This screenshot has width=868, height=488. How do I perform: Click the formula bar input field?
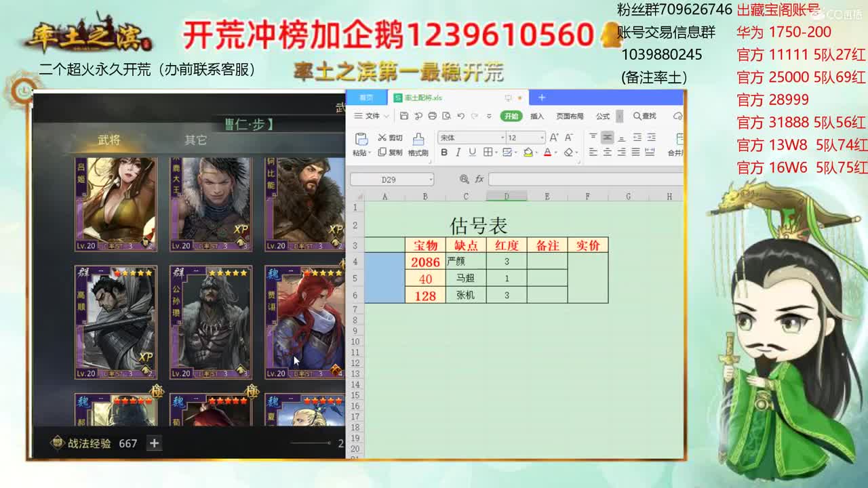586,179
